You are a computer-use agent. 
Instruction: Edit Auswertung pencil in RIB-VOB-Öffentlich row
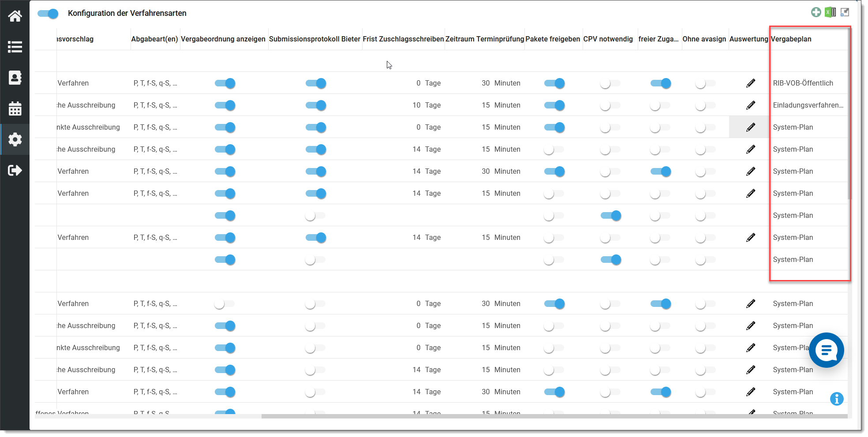pyautogui.click(x=751, y=83)
